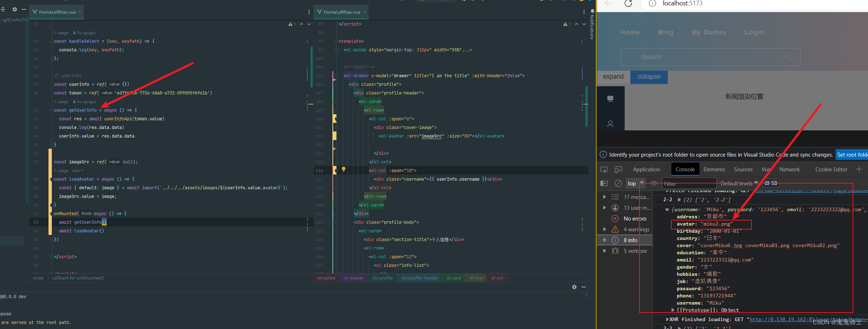Screen dimensions: 868x329
Task: Click the console Filter input
Action: click(689, 184)
